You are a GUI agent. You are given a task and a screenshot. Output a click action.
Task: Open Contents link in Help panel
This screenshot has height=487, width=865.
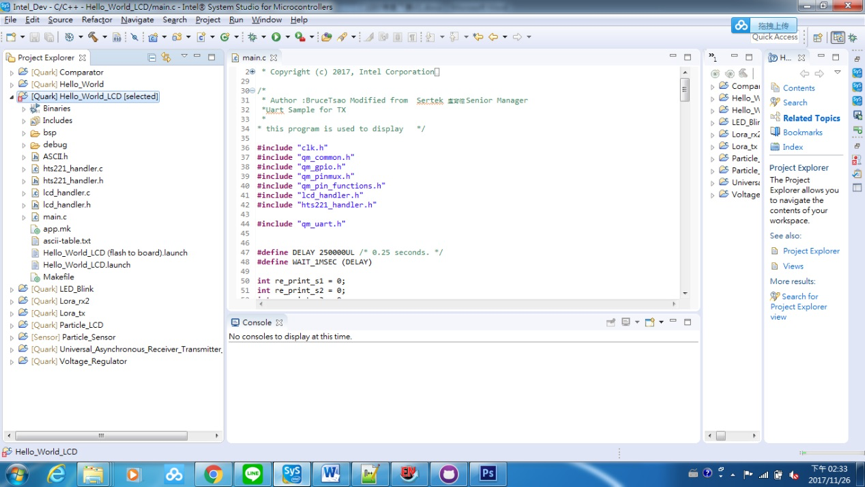(x=798, y=88)
